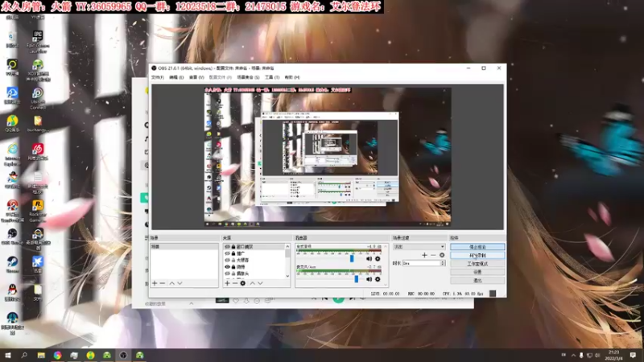
Task: Remove selected source with the minus icon
Action: (x=235, y=283)
